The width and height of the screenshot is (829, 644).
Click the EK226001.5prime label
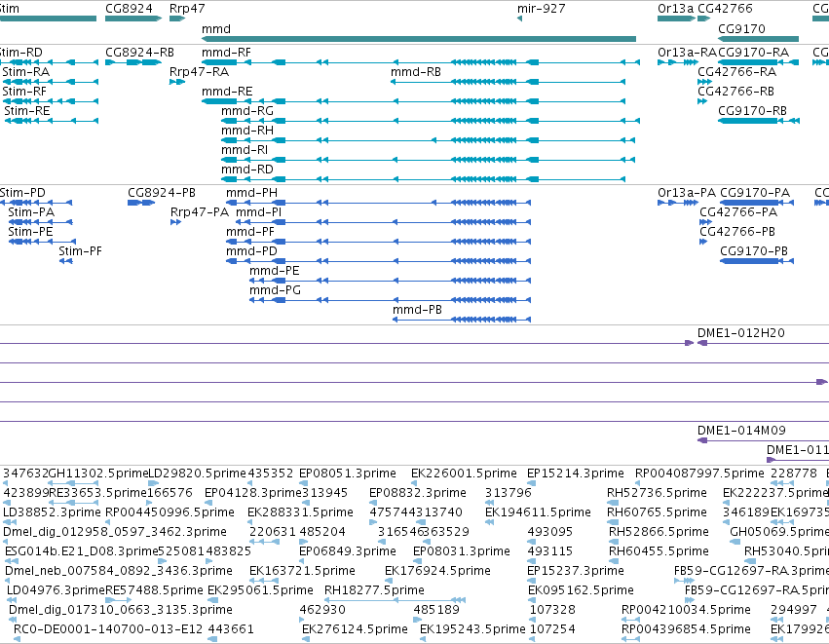pos(464,474)
